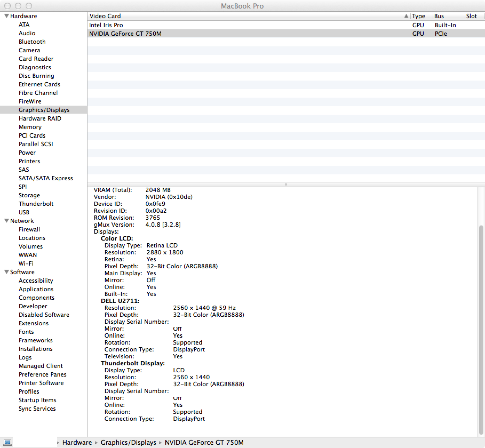This screenshot has height=448, width=485.
Task: Select Extensions in the sidebar
Action: click(34, 323)
